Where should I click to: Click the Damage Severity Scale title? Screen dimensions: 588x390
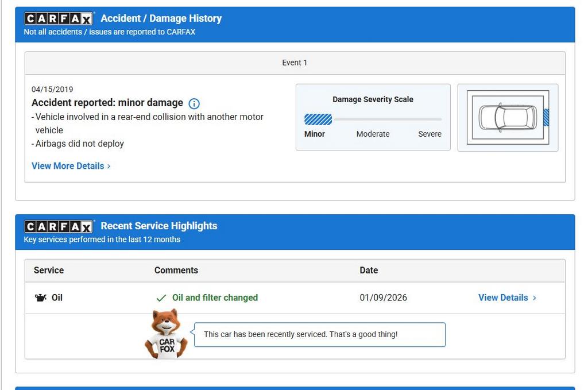click(x=373, y=99)
